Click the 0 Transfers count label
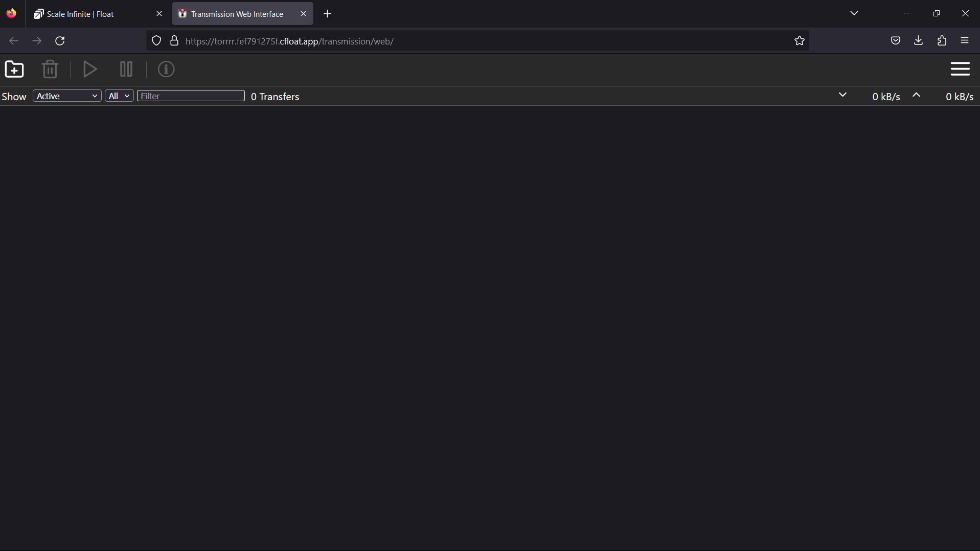Image resolution: width=980 pixels, height=551 pixels. click(275, 97)
